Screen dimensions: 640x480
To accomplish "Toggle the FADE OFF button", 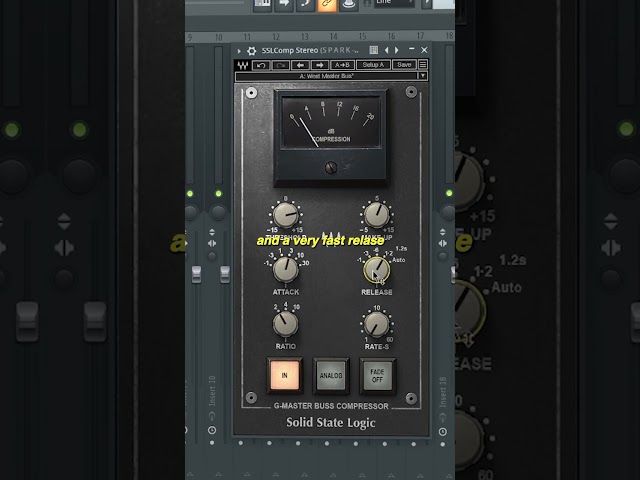I will (x=377, y=375).
